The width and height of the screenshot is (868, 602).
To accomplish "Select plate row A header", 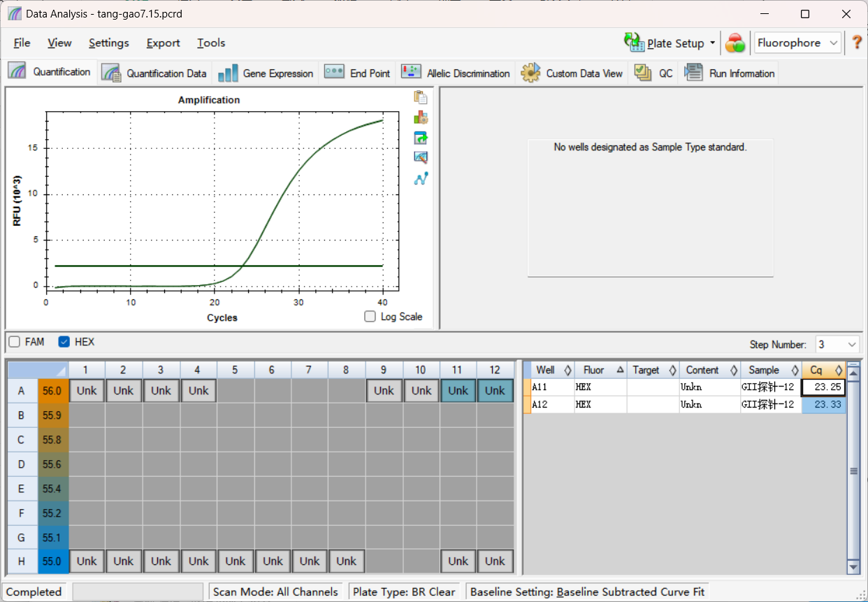I will pos(21,390).
